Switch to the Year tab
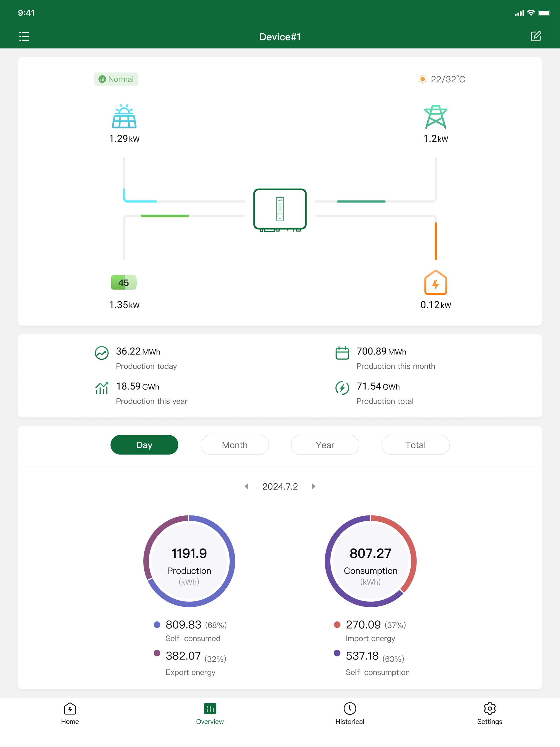 click(325, 445)
